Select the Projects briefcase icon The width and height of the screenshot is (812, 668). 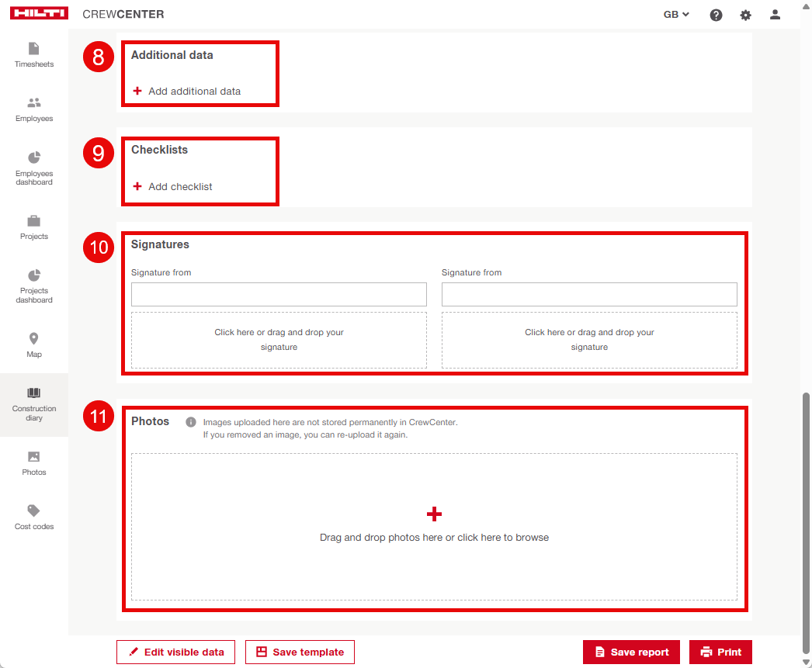(34, 221)
